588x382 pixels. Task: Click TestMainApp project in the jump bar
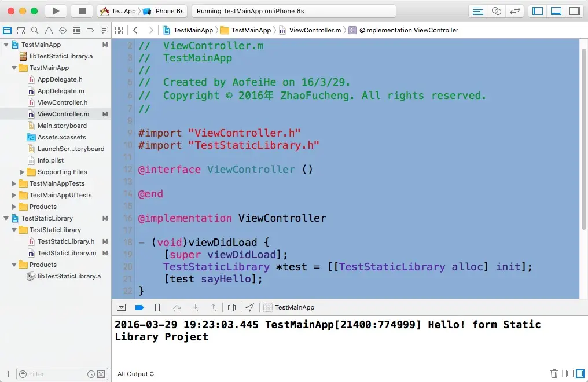pyautogui.click(x=188, y=30)
